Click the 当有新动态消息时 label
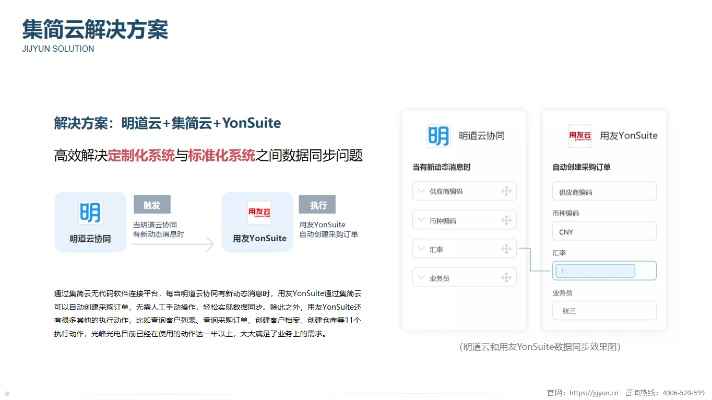Viewport: 712px width, 400px height. coord(441,167)
